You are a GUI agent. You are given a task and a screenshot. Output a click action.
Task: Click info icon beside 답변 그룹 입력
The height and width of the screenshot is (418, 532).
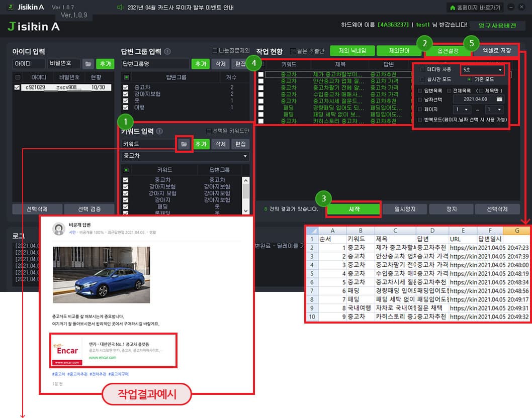(x=167, y=51)
